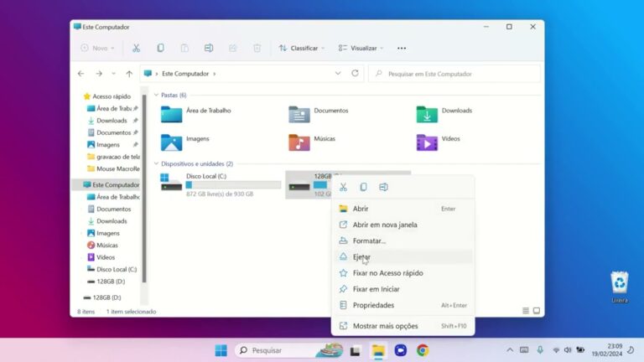Select Este Computador in the sidebar

point(106,184)
